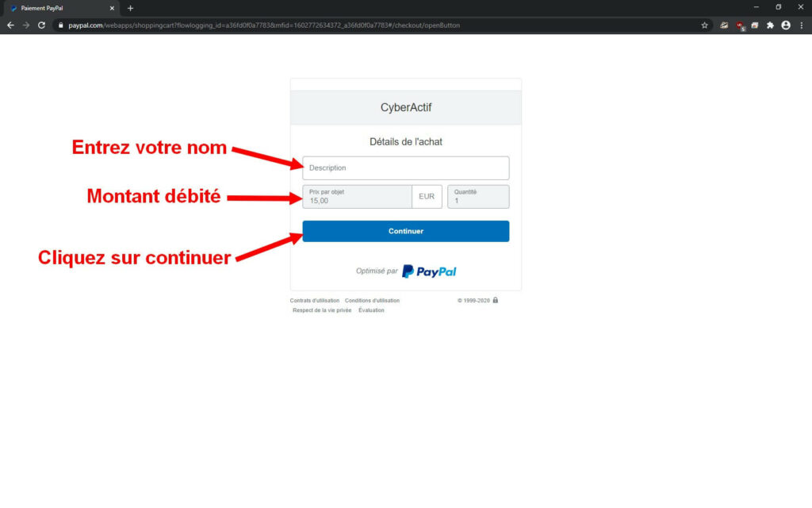
Task: Click into the Description field
Action: [x=405, y=168]
